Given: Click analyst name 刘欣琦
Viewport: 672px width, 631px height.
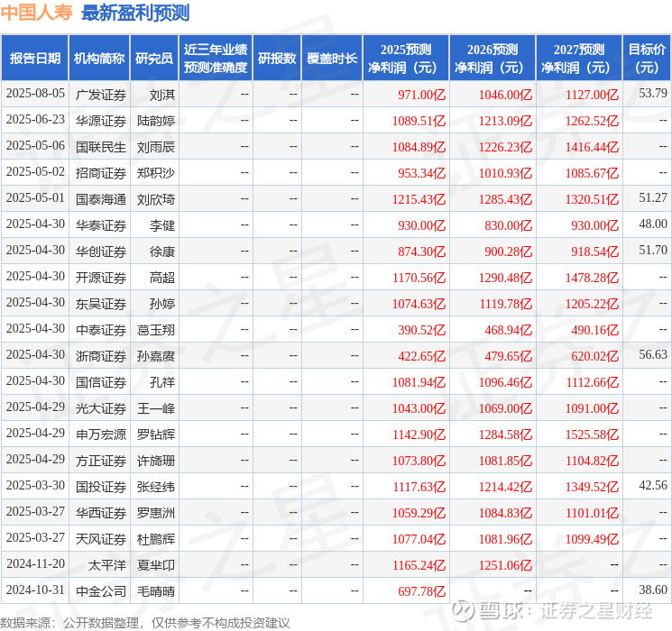Looking at the screenshot, I should pos(156,199).
